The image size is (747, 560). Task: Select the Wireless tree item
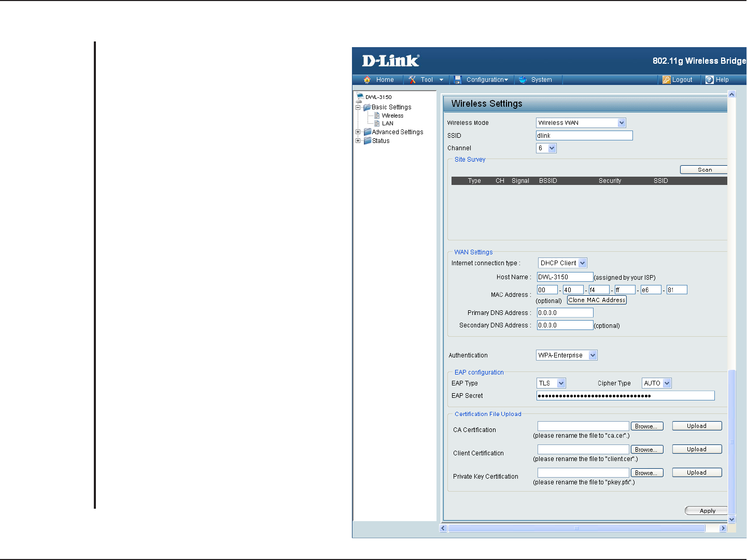click(x=392, y=116)
